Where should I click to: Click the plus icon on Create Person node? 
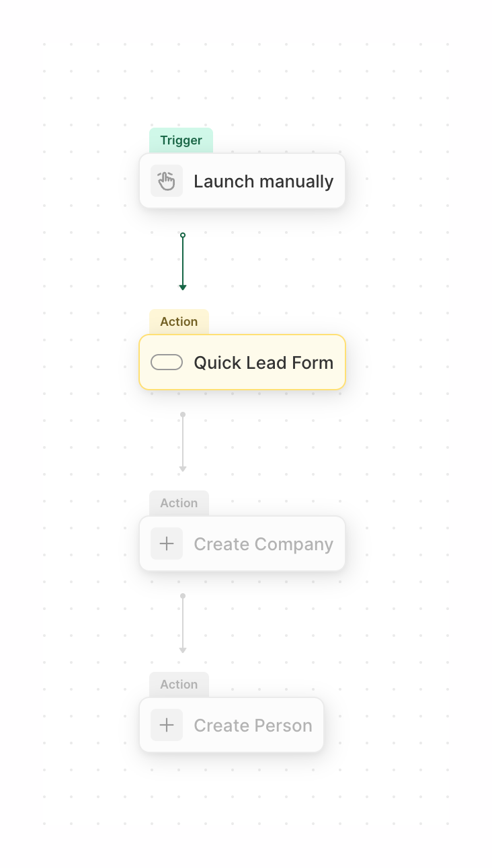[x=166, y=725]
